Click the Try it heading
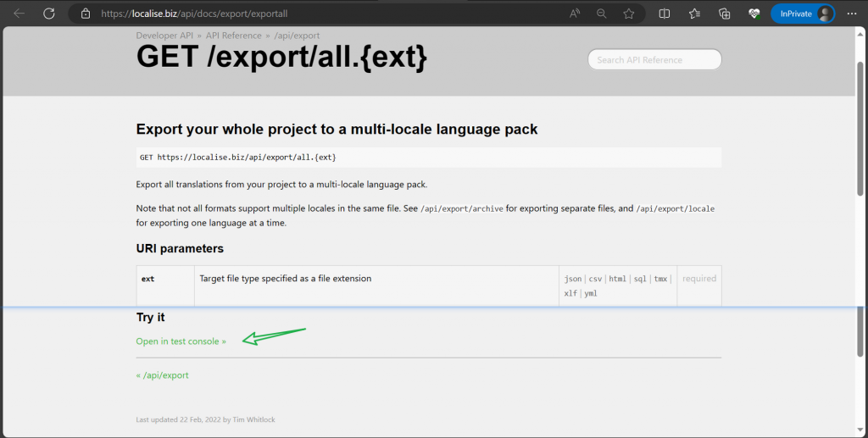The image size is (868, 438). (x=151, y=317)
